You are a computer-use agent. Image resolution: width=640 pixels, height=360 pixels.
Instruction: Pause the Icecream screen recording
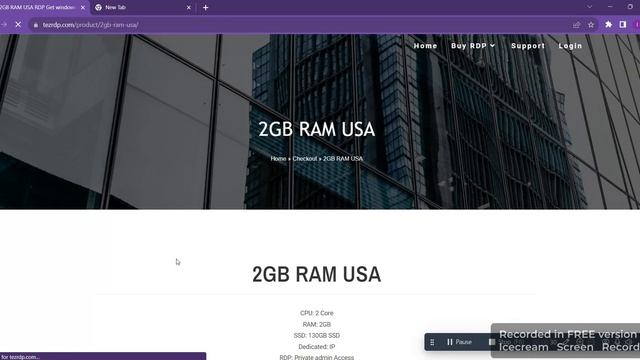click(460, 342)
